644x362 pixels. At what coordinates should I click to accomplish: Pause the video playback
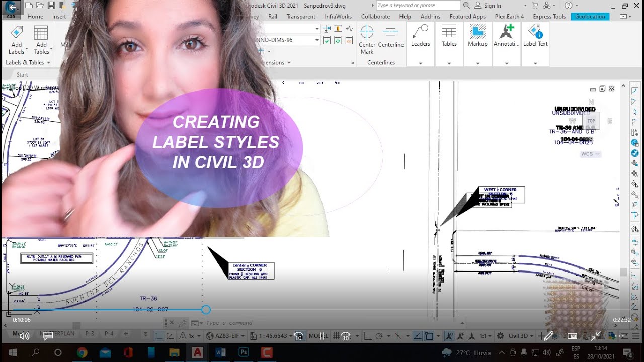point(322,336)
